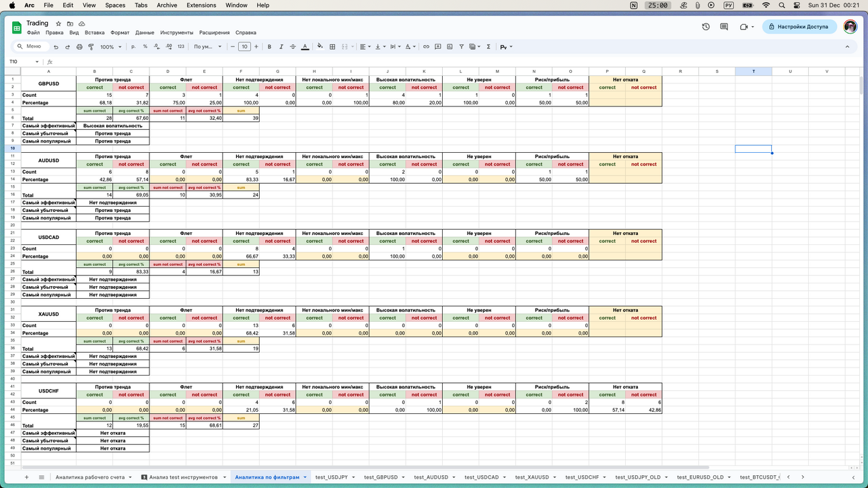Open the functions (sigma) menu
This screenshot has height=488, width=868.
point(489,47)
